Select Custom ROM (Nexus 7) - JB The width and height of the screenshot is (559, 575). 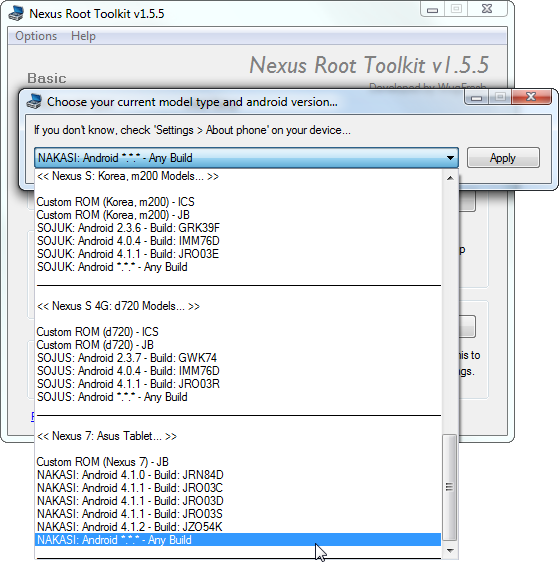(238, 462)
